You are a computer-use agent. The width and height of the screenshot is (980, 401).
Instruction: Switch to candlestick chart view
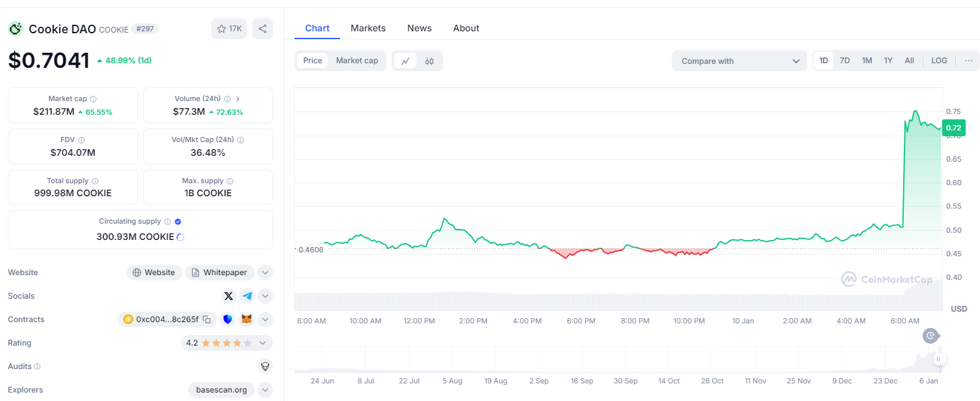tap(429, 61)
